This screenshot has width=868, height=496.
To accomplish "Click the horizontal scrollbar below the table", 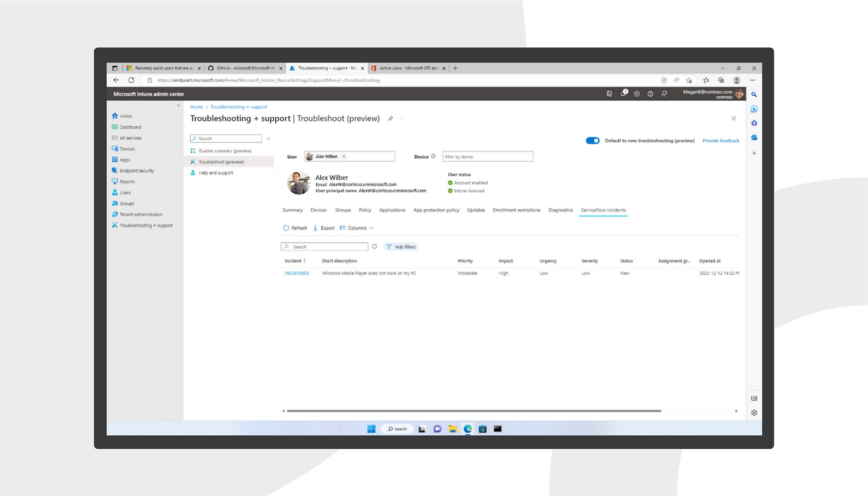I will point(473,411).
